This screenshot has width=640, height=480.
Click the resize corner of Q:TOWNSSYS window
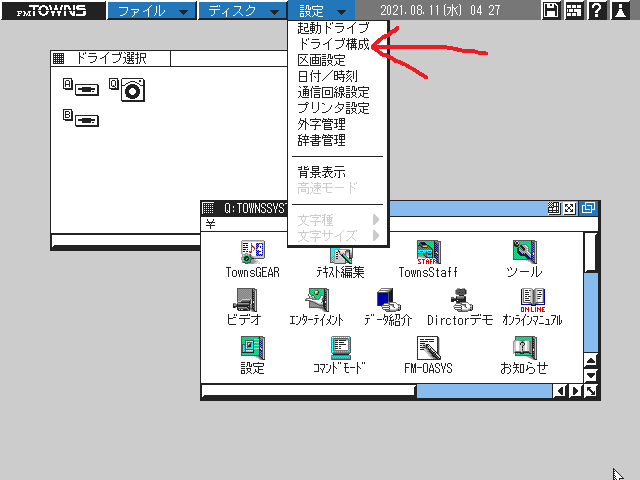coord(591,391)
